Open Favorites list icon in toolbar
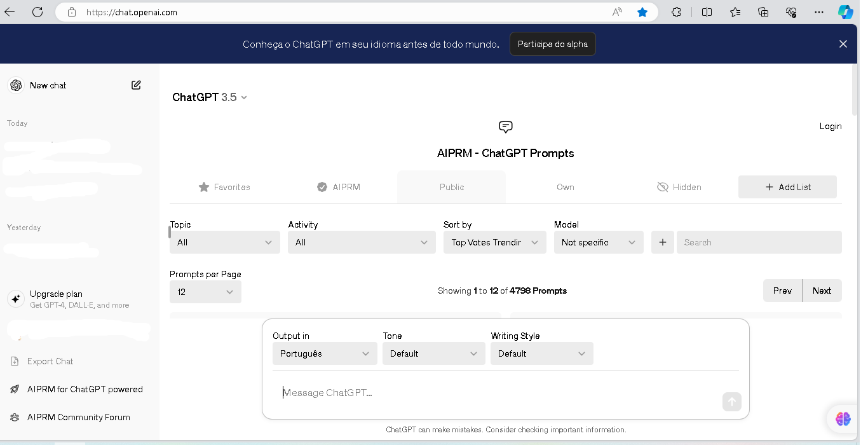 point(735,12)
